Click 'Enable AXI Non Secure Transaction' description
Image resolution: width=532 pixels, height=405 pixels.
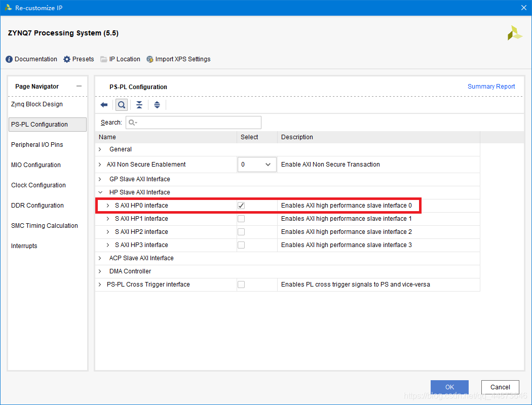[330, 165]
